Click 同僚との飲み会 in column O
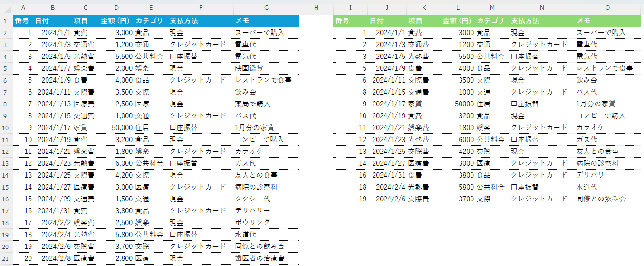Image resolution: width=644 pixels, height=266 pixels. pyautogui.click(x=601, y=199)
